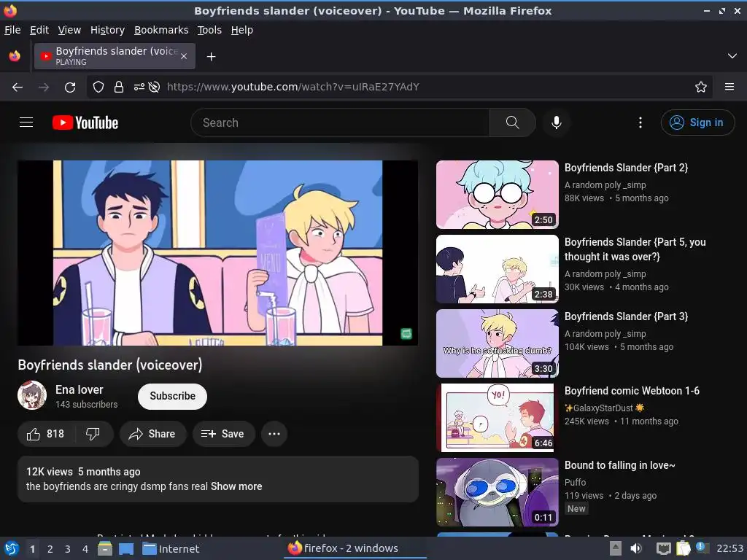Bookmark this page with star icon
747x560 pixels.
(x=701, y=87)
